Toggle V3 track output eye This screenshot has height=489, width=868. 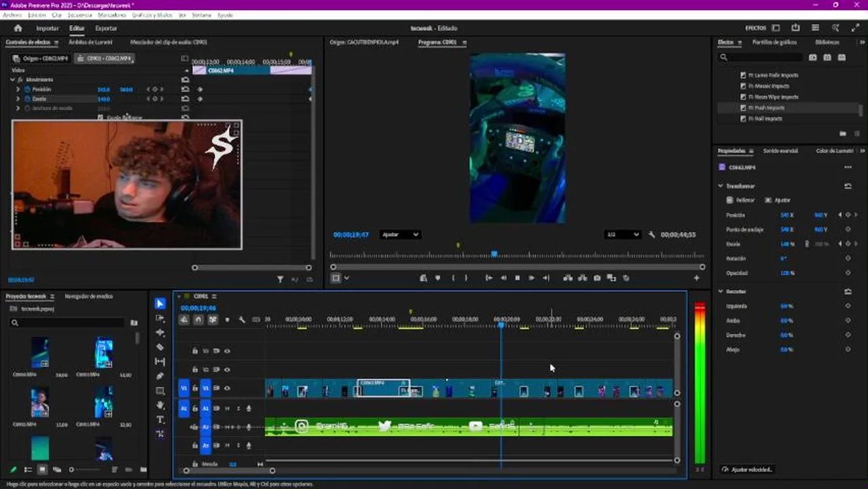[x=227, y=351]
